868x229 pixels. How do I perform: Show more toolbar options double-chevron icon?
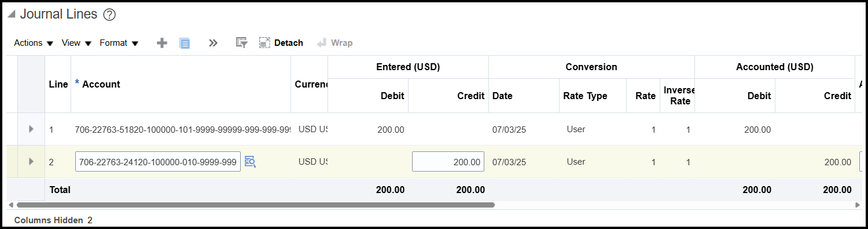[x=213, y=43]
